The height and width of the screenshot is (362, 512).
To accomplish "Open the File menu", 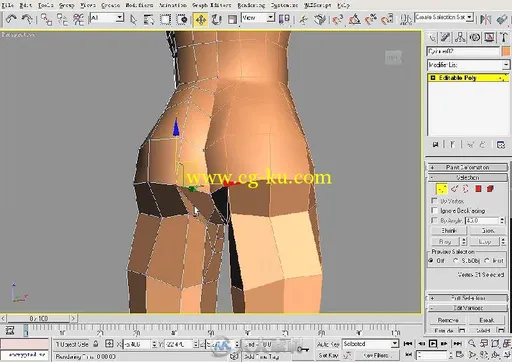I will point(8,5).
